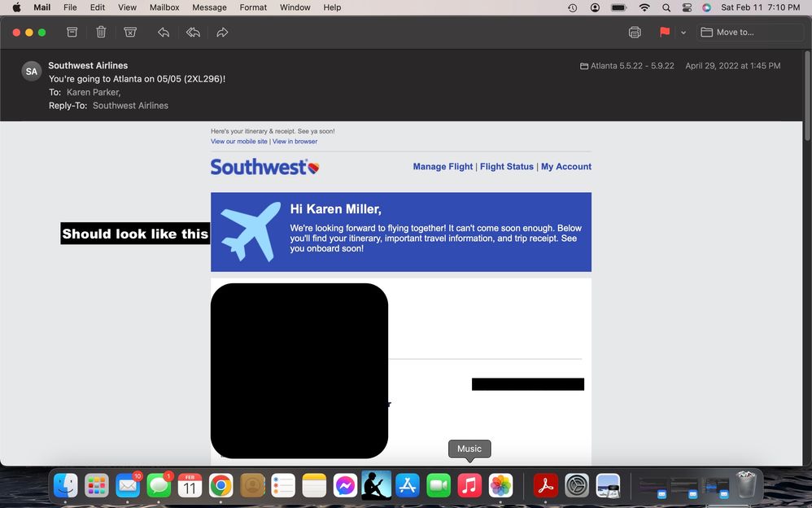
Task: Open the Flight Status link
Action: tap(506, 167)
